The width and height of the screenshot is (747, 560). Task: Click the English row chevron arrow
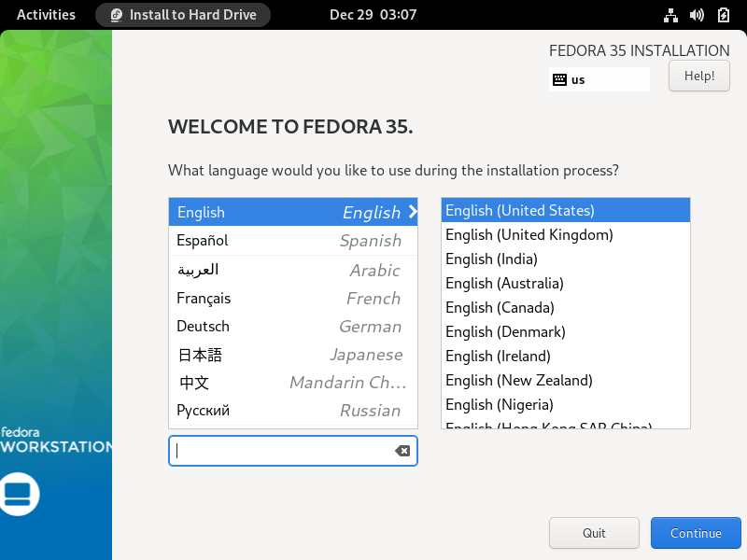coord(413,212)
